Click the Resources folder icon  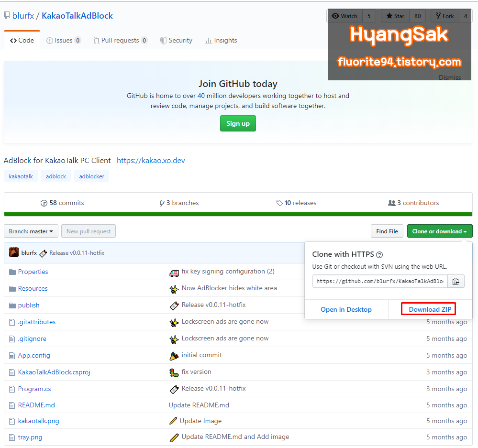[12, 289]
